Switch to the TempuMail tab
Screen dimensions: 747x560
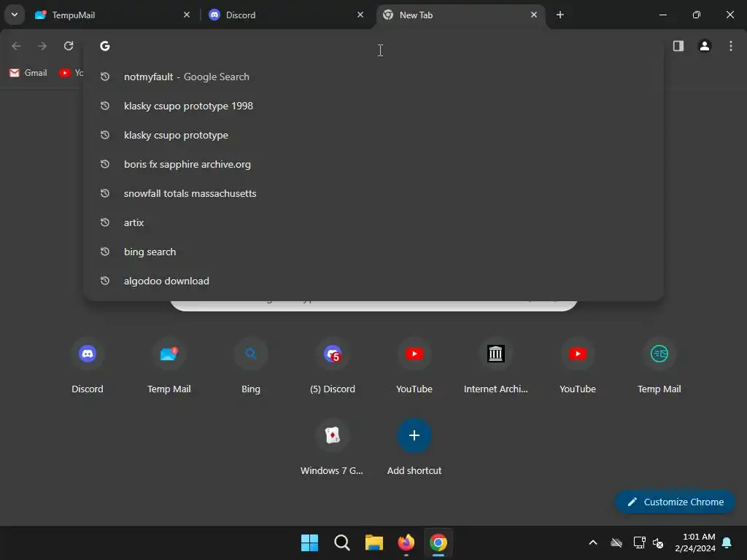click(x=113, y=15)
